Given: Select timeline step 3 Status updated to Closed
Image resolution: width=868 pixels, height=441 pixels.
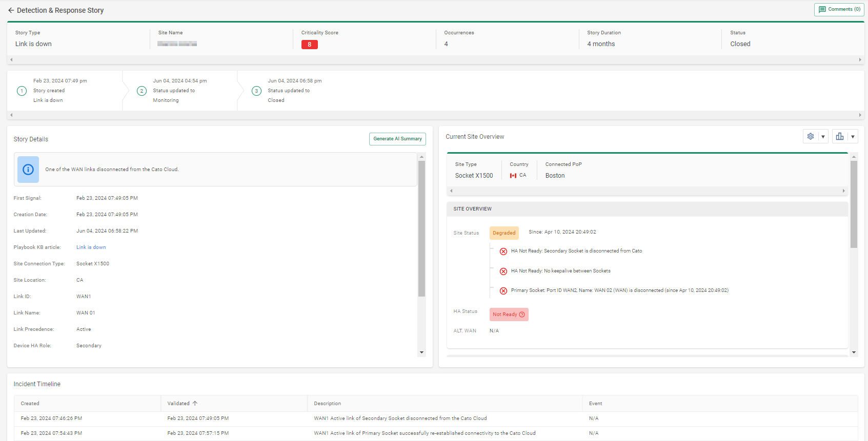Looking at the screenshot, I should pyautogui.click(x=257, y=91).
